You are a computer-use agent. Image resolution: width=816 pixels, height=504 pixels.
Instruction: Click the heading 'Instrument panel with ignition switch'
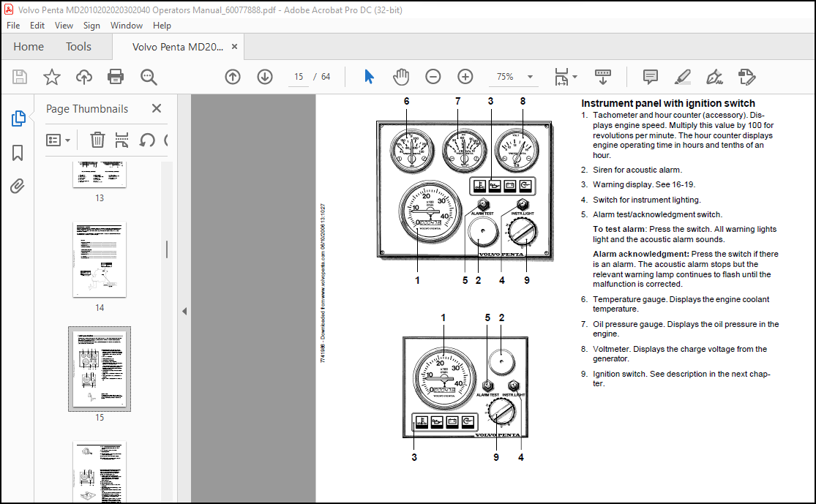point(668,103)
